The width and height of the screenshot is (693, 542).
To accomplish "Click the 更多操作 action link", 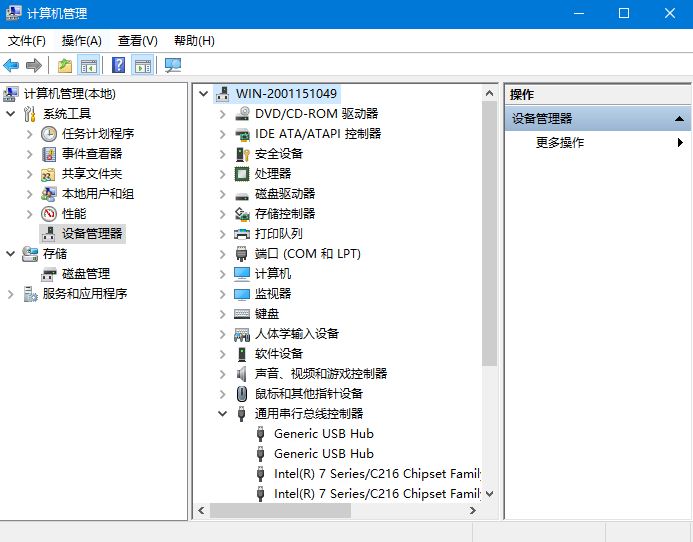I will [x=560, y=142].
